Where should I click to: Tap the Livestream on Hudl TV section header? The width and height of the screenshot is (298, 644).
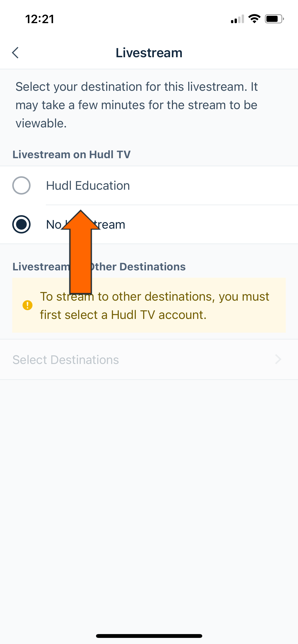[x=72, y=154]
